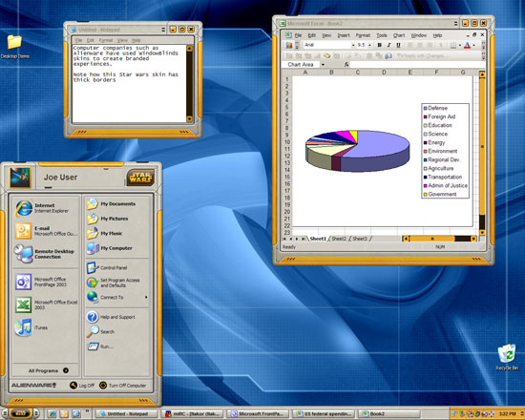The height and width of the screenshot is (420, 525).
Task: Launch E-mail Microsoft Office Outlook
Action: tap(46, 231)
